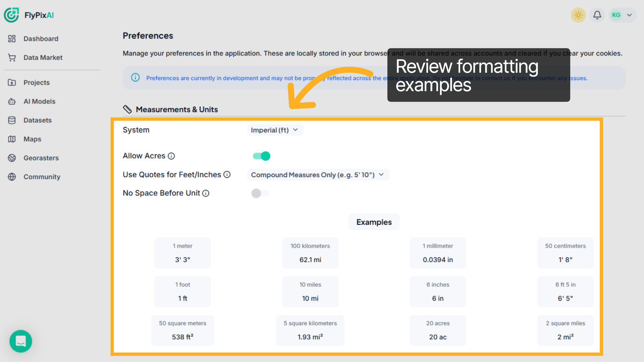Click the Examples label
Screen dimensions: 644x362
click(x=374, y=222)
